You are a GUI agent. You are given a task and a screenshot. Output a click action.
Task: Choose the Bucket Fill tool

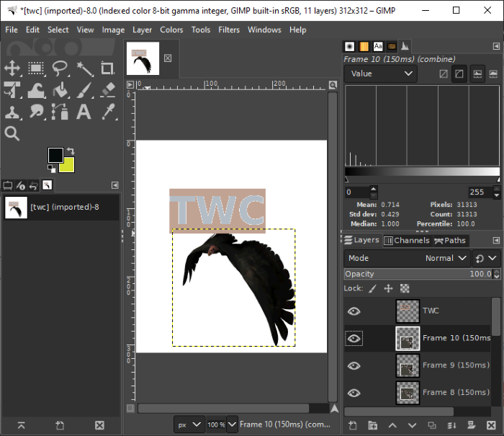tap(60, 90)
